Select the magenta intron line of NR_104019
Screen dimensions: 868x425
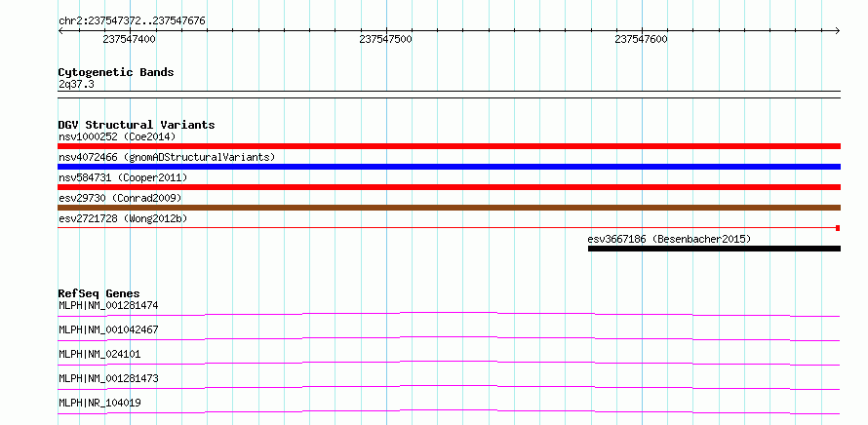[x=449, y=410]
